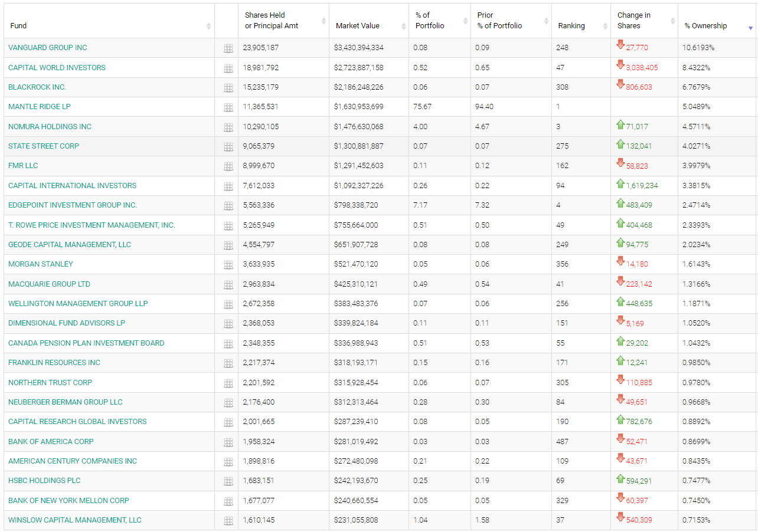Open NOMURA HOLDINGS INC fund link
Viewport: 758px width, 532px height.
tap(50, 127)
